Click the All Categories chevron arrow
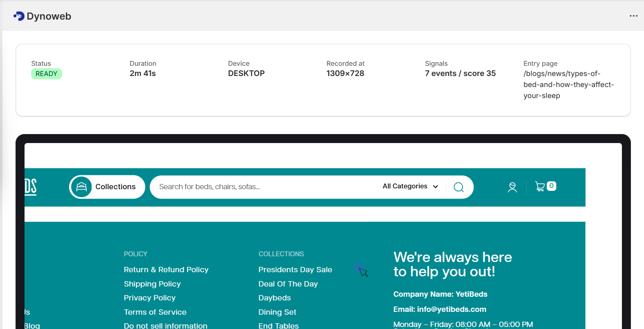The height and width of the screenshot is (329, 644). 435,187
